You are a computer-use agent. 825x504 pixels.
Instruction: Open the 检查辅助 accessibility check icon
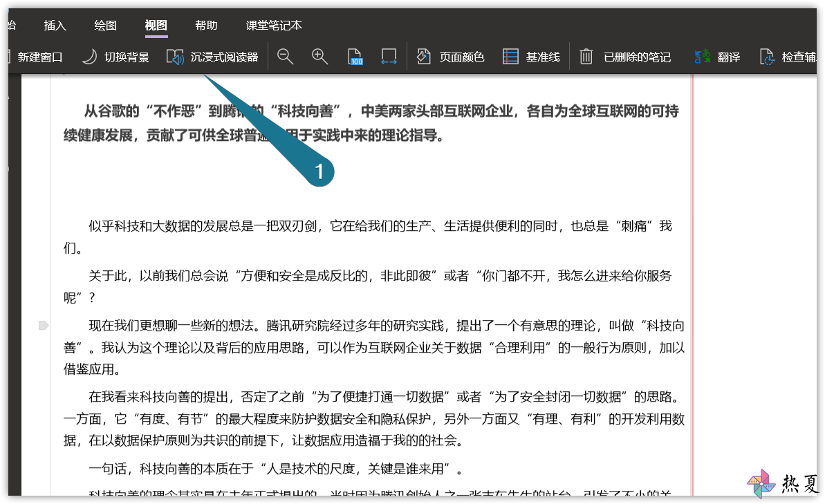767,57
